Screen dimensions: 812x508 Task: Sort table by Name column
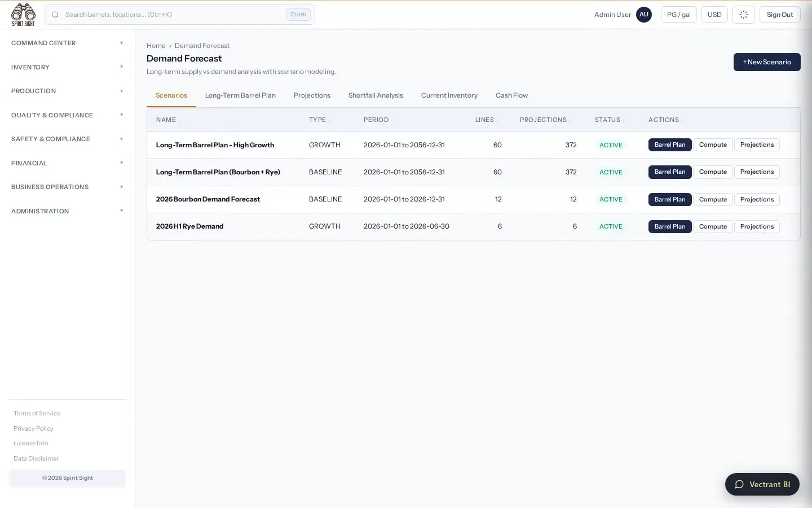(167, 120)
